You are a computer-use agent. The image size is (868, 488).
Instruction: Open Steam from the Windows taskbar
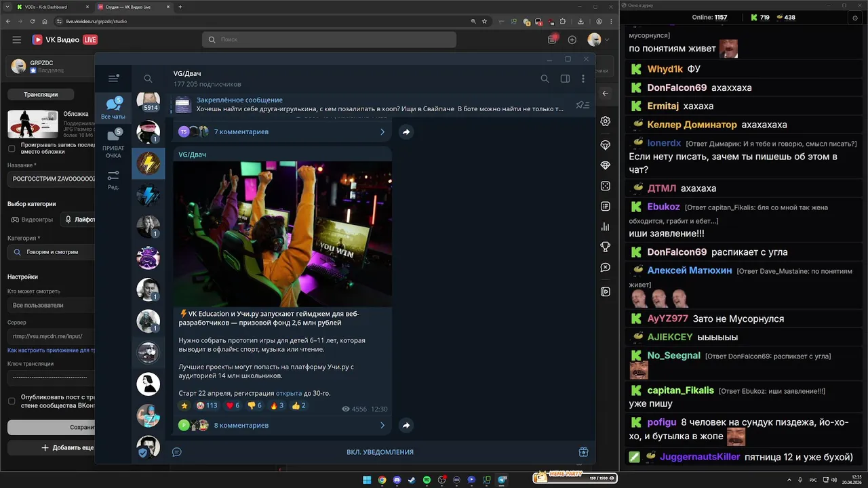[412, 480]
